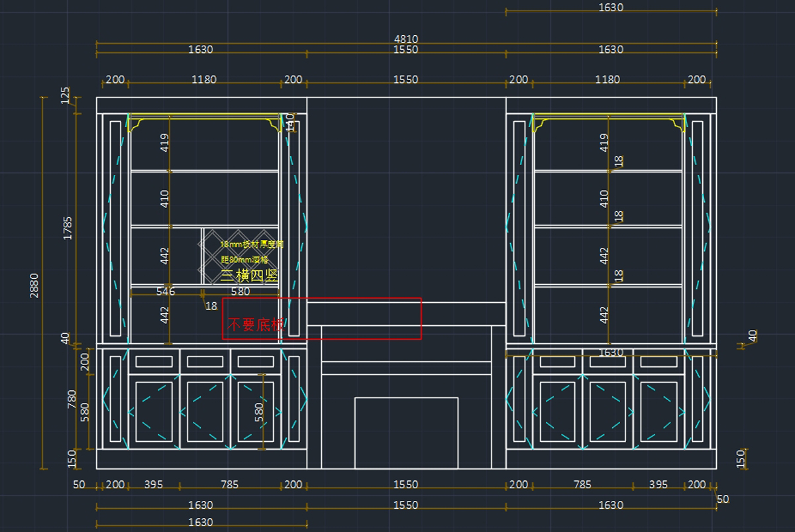
Task: Select the topmost 1630 dimension above drawing
Action: pyautogui.click(x=610, y=8)
